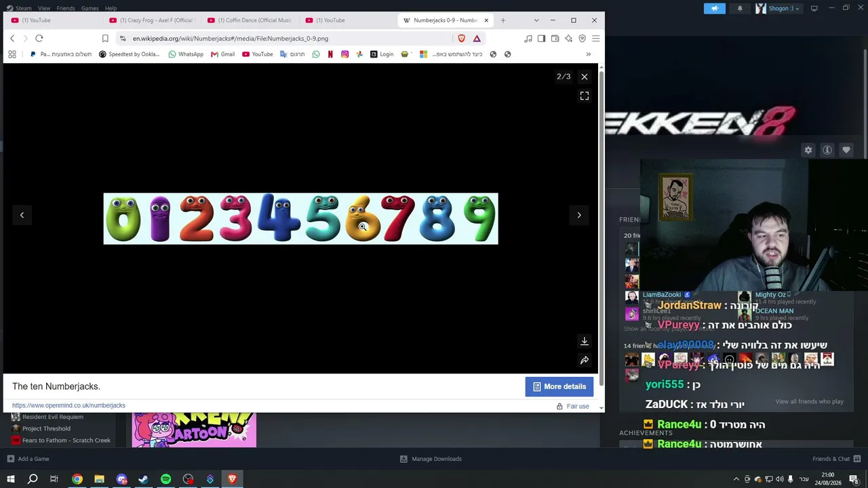
Task: Close the Numberjacks Wikipedia tab
Action: pyautogui.click(x=486, y=20)
